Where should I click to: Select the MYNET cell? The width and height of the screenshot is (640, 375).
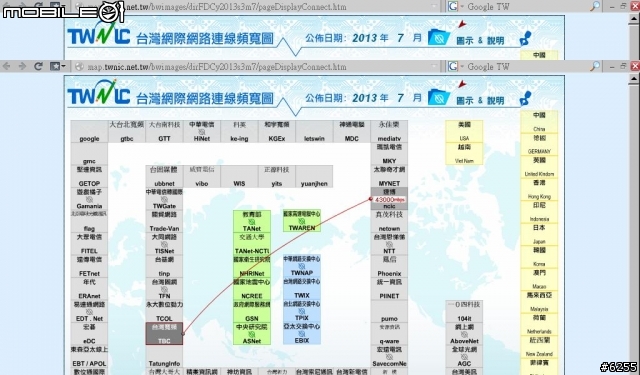(x=389, y=176)
